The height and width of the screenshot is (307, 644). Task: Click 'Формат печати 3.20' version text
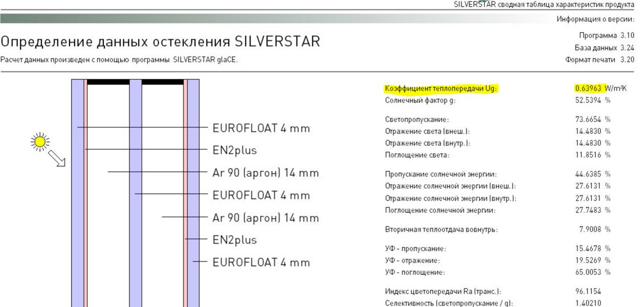[601, 59]
